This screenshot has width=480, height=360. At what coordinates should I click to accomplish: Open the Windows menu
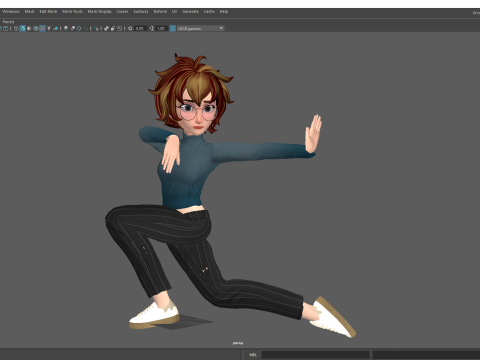click(x=11, y=12)
